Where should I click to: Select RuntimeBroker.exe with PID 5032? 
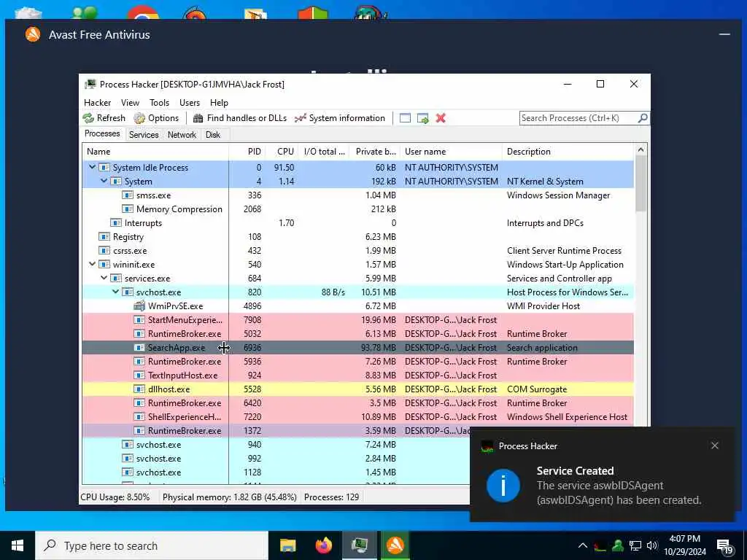(x=357, y=334)
